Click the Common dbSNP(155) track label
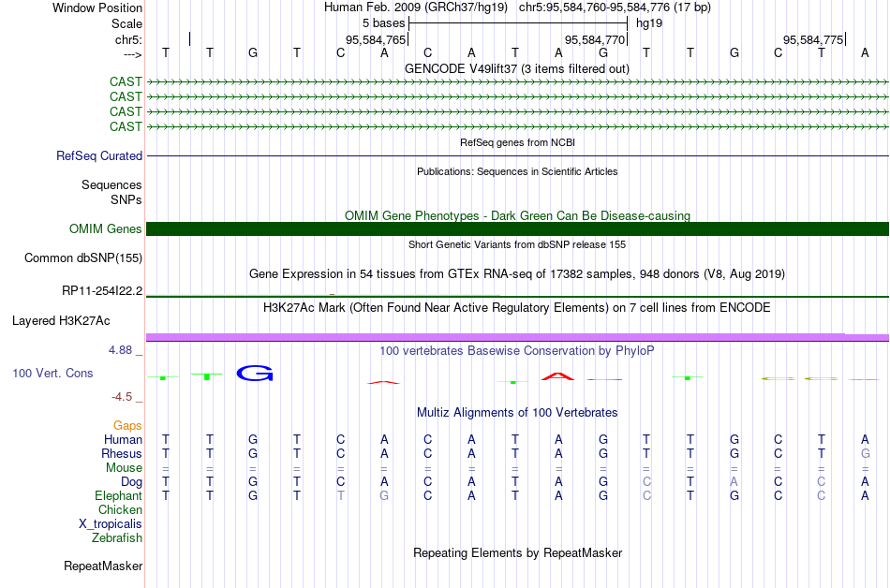 click(x=82, y=258)
